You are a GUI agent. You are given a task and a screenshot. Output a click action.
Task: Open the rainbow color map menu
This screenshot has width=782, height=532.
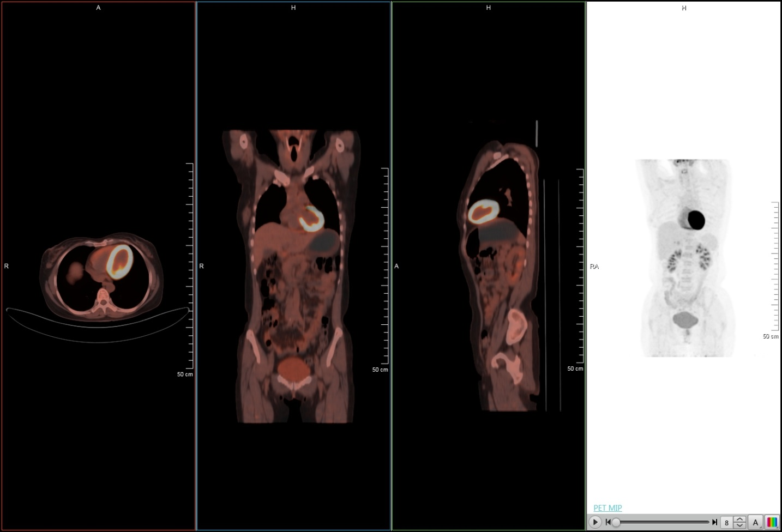point(772,522)
